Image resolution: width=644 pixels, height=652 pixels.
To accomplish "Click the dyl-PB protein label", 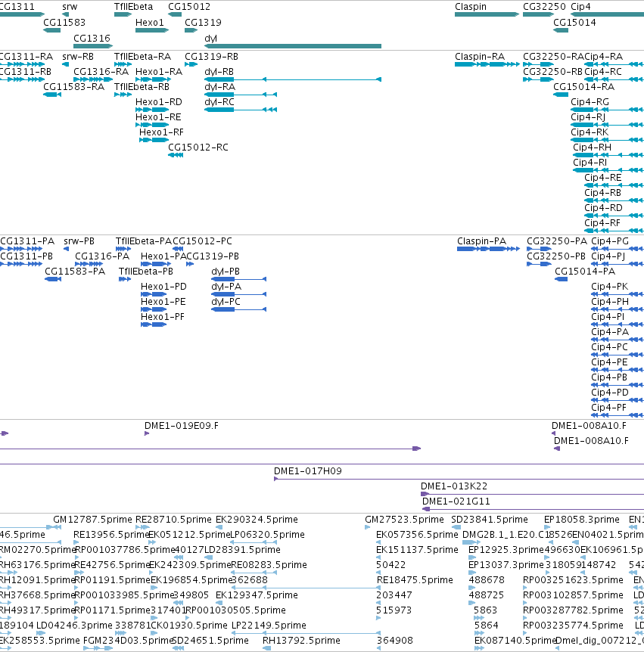I will pyautogui.click(x=226, y=272).
